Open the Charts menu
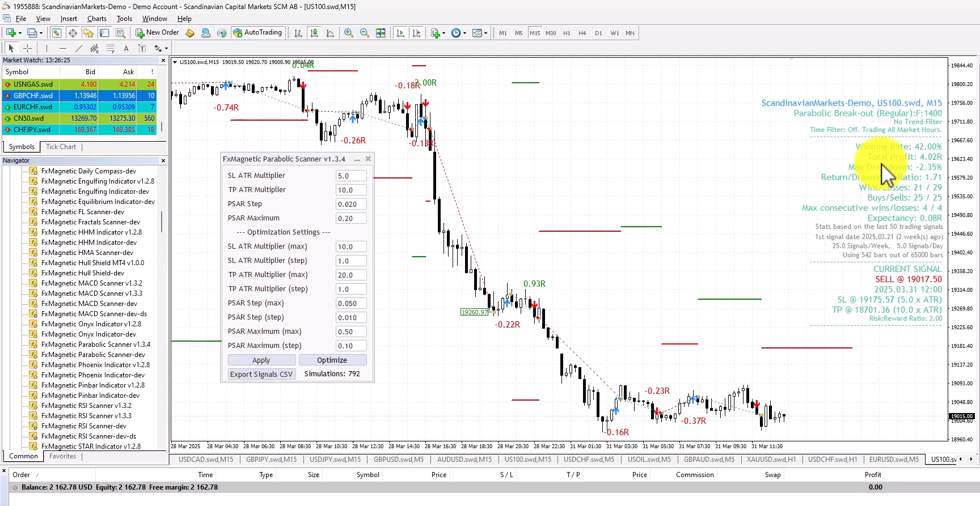The height and width of the screenshot is (506, 980). pos(96,19)
